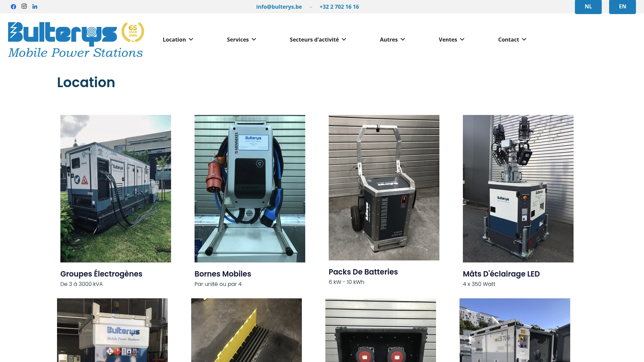Click the Bulterys Mobile Power Stations logo
Viewport: 644px width, 362px height.
76,40
